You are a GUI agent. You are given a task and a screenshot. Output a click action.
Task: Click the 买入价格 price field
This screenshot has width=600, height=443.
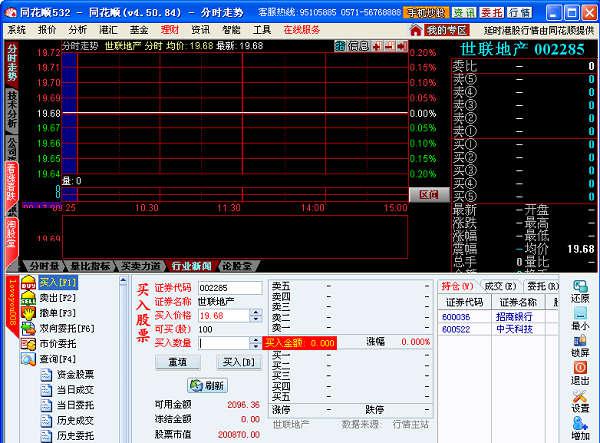pos(224,316)
